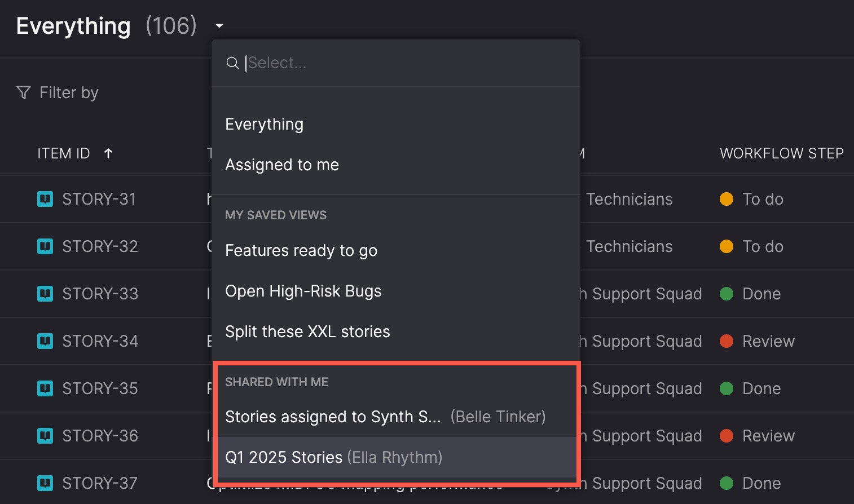Select Stories assigned to Synth S... shared view
854x504 pixels.
(x=396, y=417)
